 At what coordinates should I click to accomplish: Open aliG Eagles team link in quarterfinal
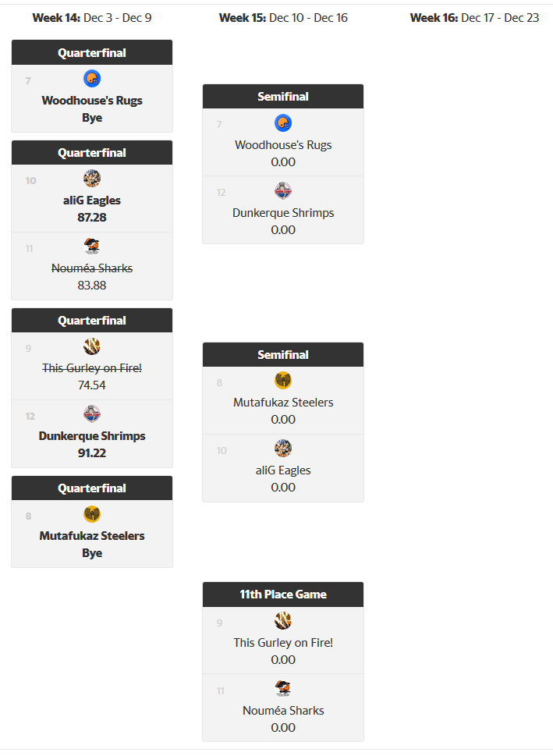pyautogui.click(x=92, y=201)
